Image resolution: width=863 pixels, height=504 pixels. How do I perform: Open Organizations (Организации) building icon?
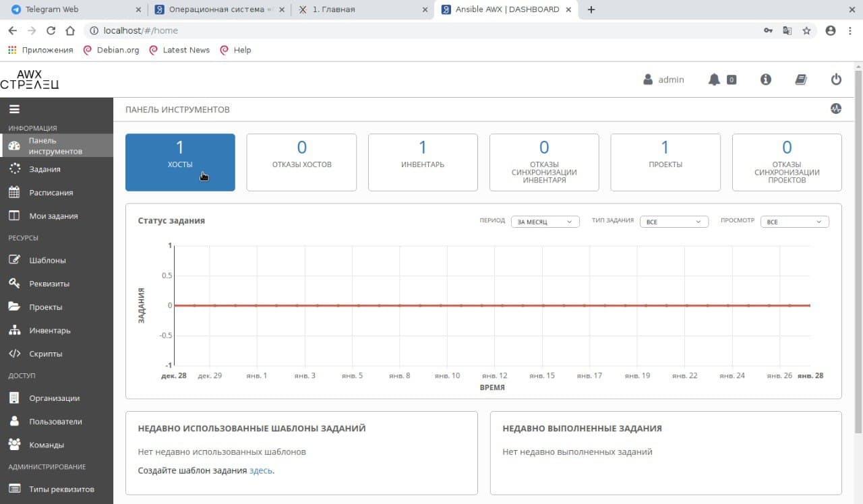[14, 398]
